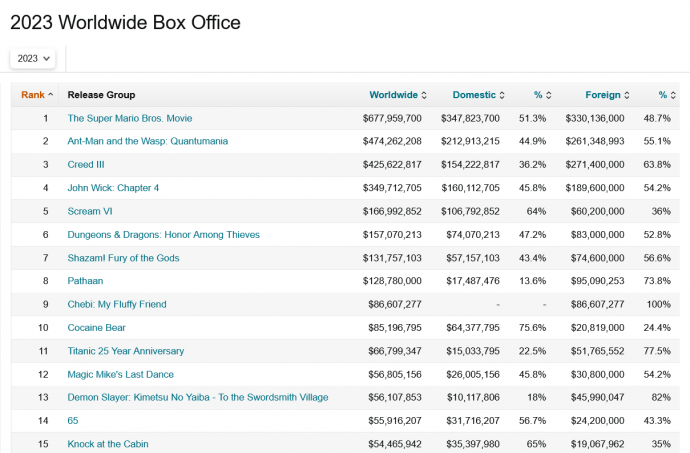This screenshot has height=453, width=690.
Task: Click the 2023 Worldwide Box Office heading
Action: (x=125, y=22)
